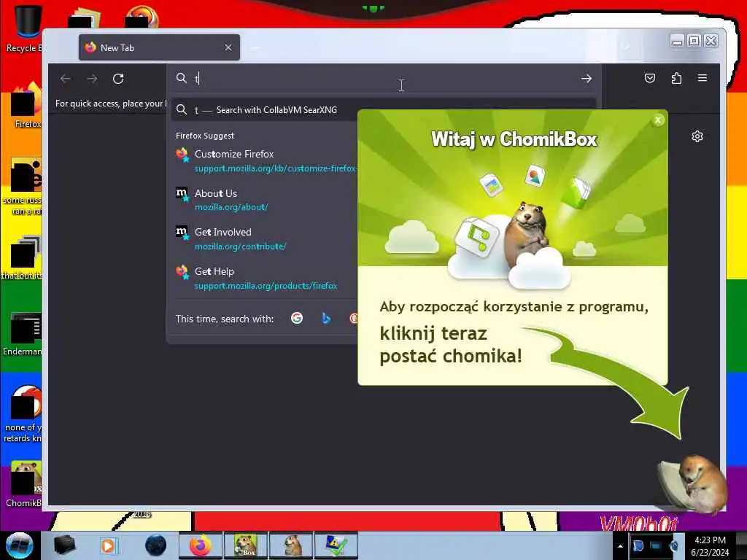Open the Extensions puzzle icon

point(676,78)
